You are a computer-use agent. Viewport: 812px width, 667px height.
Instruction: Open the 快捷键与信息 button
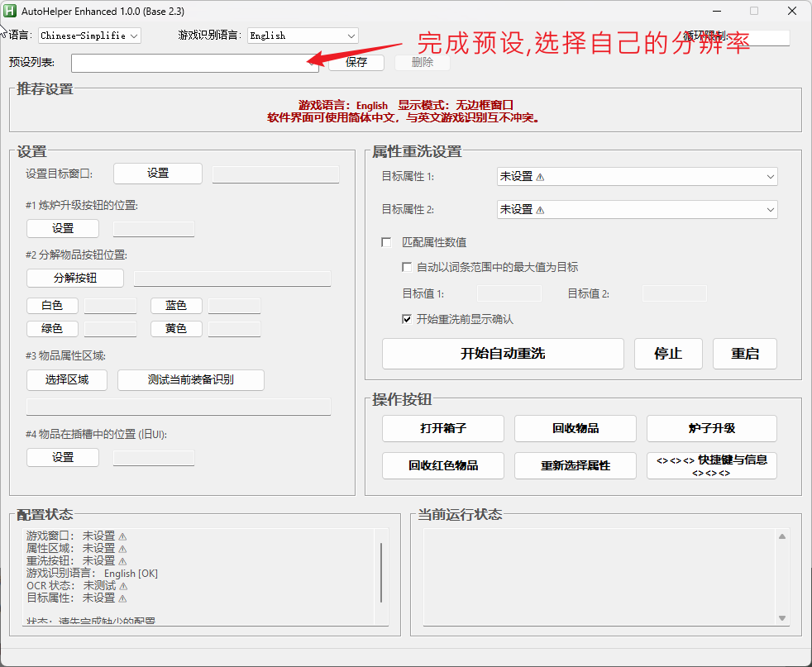coord(712,465)
